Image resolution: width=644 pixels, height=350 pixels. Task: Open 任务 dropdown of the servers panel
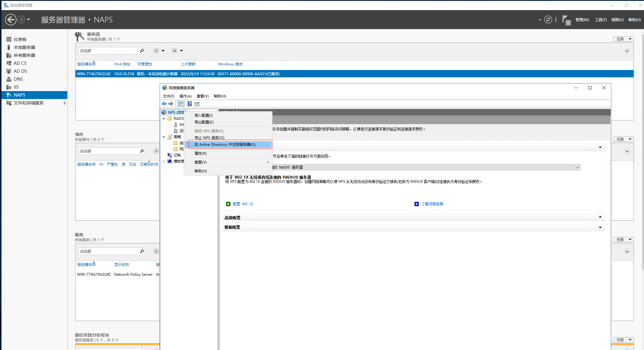(x=624, y=39)
